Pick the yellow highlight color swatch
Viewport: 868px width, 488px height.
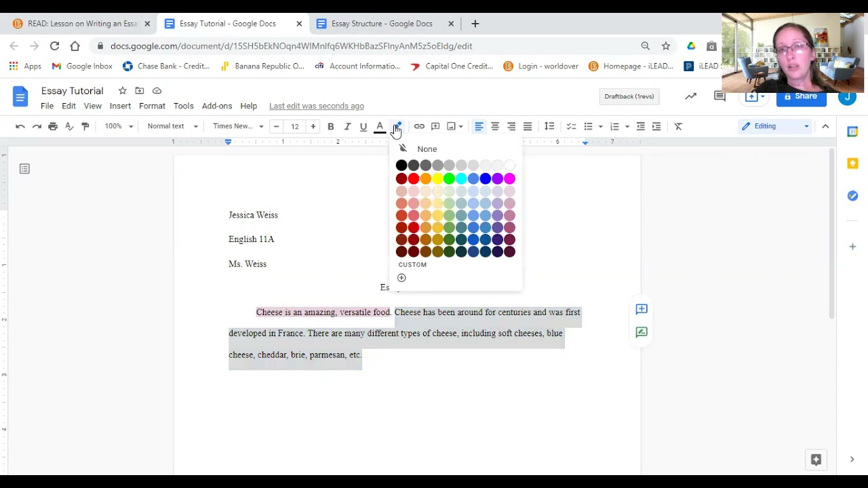click(437, 179)
